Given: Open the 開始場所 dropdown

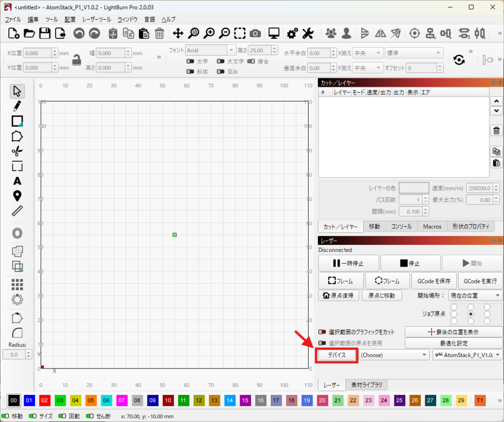Looking at the screenshot, I should 475,296.
